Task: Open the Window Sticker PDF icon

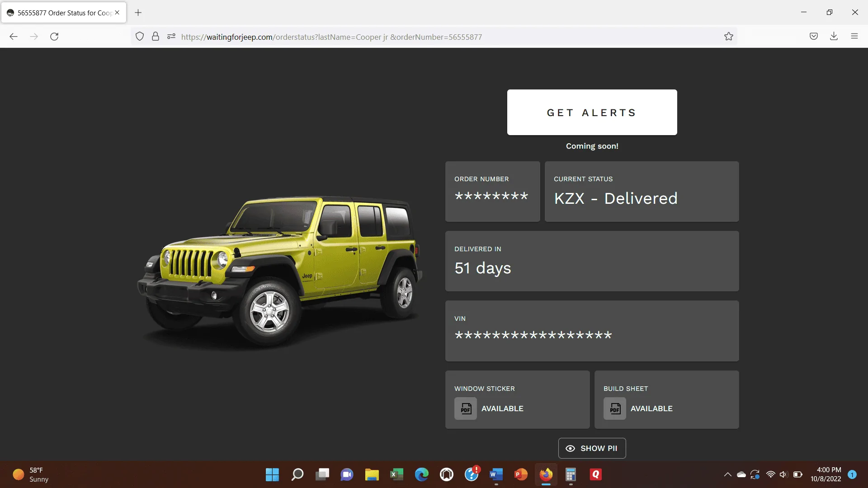Action: click(x=466, y=408)
